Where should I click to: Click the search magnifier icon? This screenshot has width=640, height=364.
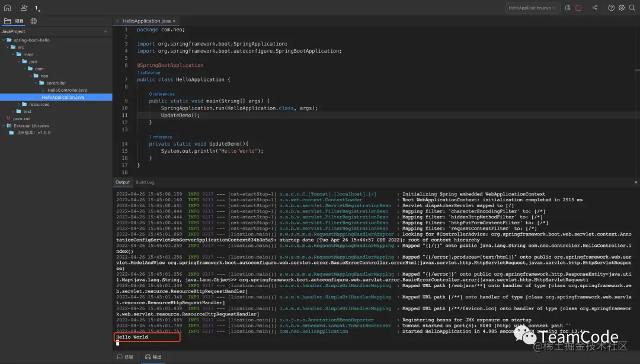pyautogui.click(x=632, y=8)
